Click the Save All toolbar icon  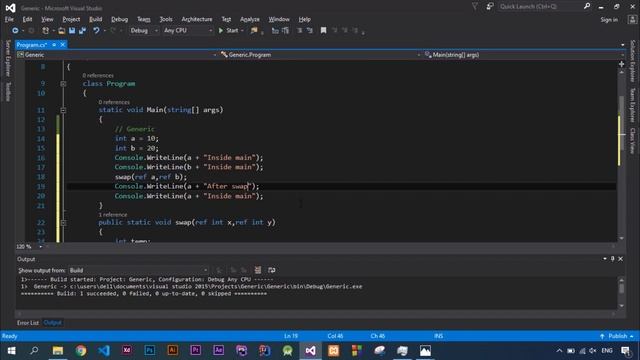82,31
